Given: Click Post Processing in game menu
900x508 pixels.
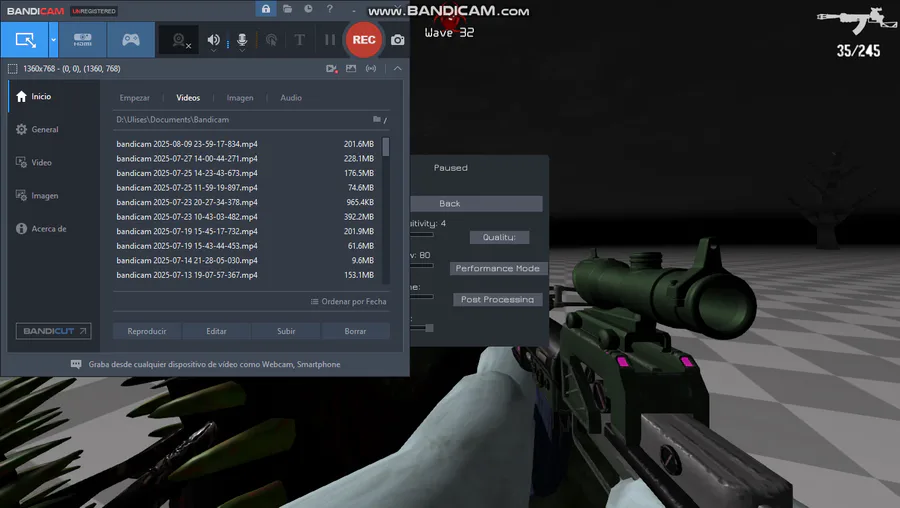Looking at the screenshot, I should click(x=498, y=300).
